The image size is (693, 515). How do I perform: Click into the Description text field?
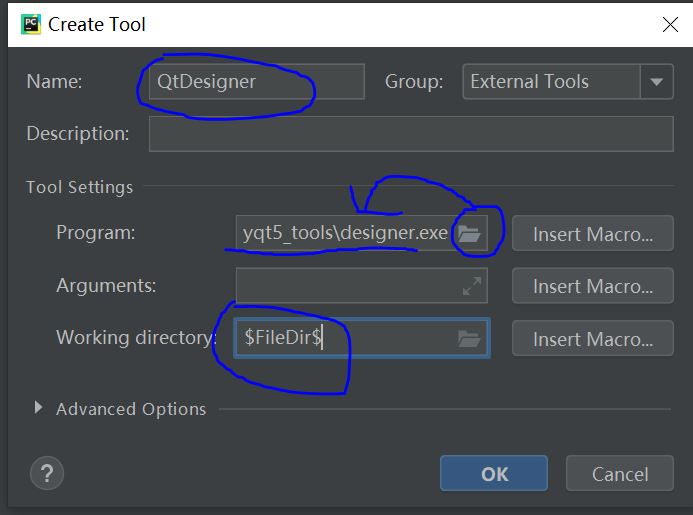point(410,134)
